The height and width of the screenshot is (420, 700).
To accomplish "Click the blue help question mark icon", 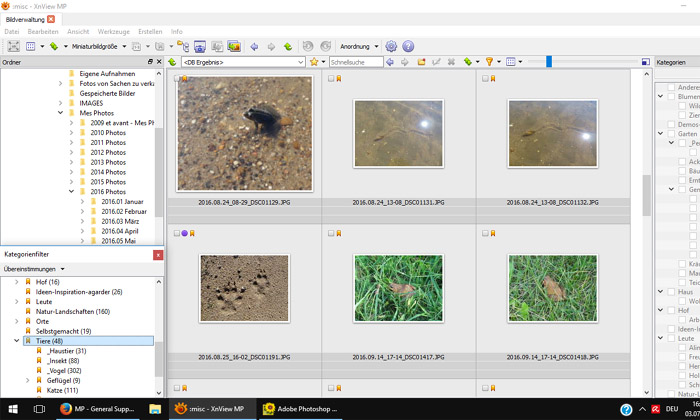I will pyautogui.click(x=408, y=46).
